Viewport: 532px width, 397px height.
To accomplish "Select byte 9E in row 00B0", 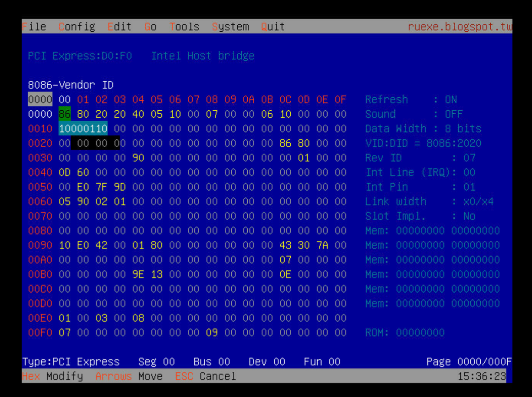I will 138,275.
